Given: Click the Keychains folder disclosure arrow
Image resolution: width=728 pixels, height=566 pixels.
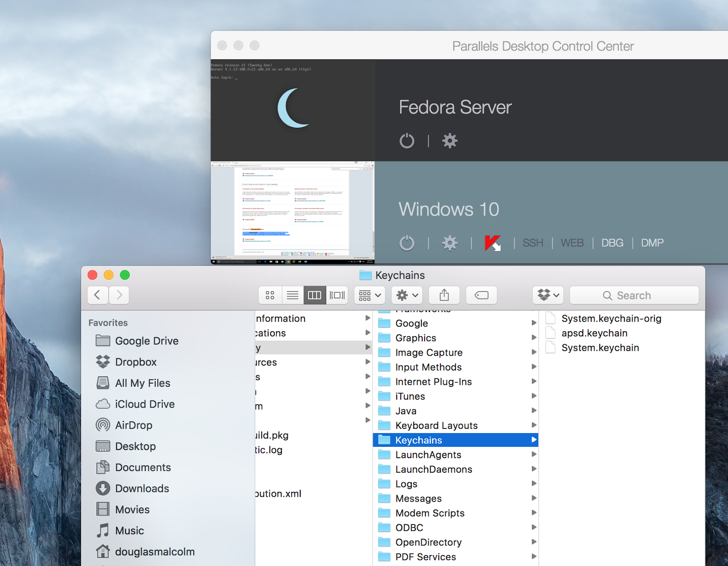Looking at the screenshot, I should tap(534, 440).
